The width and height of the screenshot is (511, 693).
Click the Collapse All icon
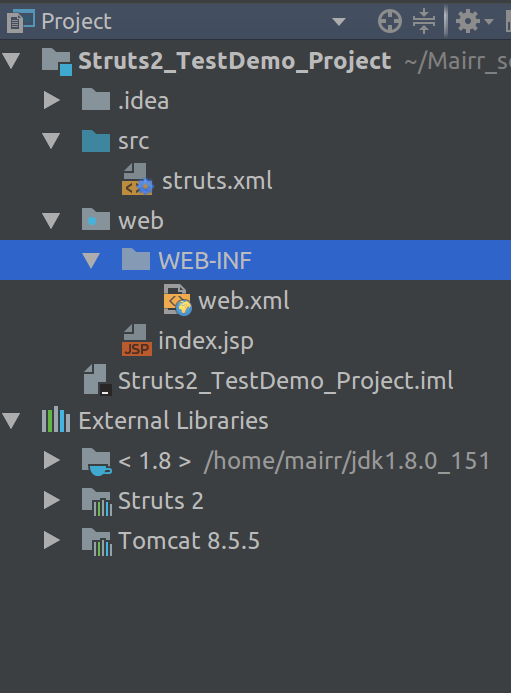pos(423,21)
